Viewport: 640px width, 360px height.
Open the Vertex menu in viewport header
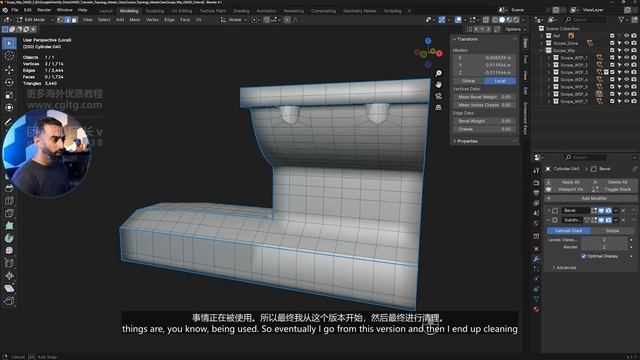(x=152, y=20)
